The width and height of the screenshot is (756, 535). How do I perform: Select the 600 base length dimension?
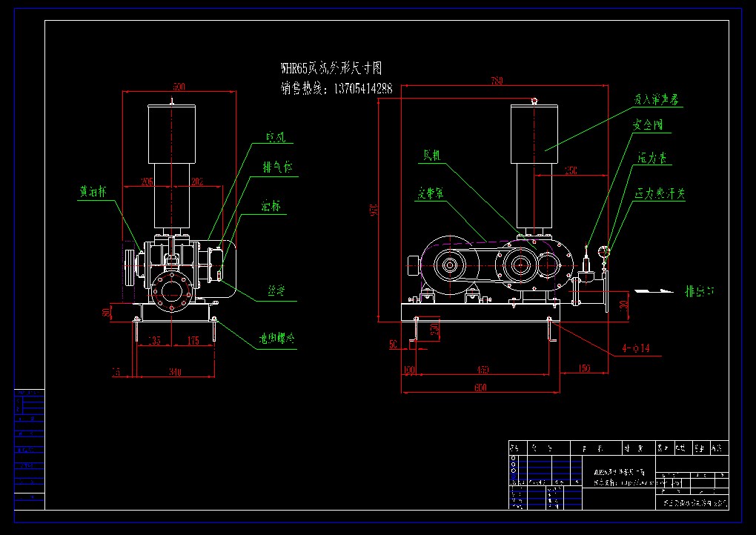coord(481,387)
